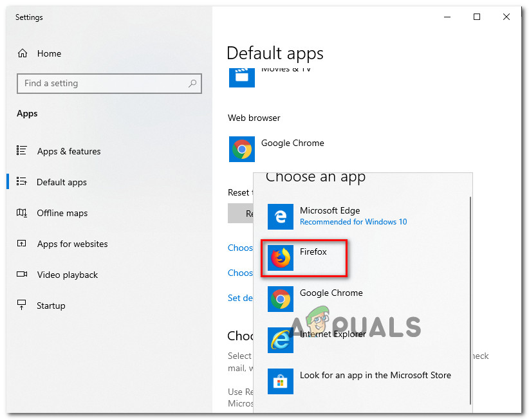Viewport: 529px width, 420px height.
Task: Open Apps & features page
Action: click(x=69, y=151)
